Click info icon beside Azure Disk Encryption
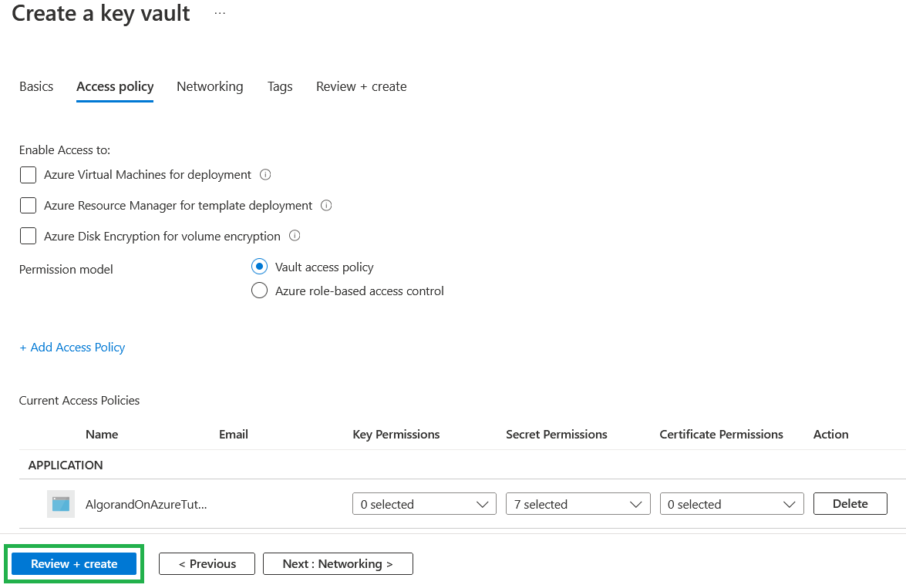The height and width of the screenshot is (588, 906). [x=294, y=237]
